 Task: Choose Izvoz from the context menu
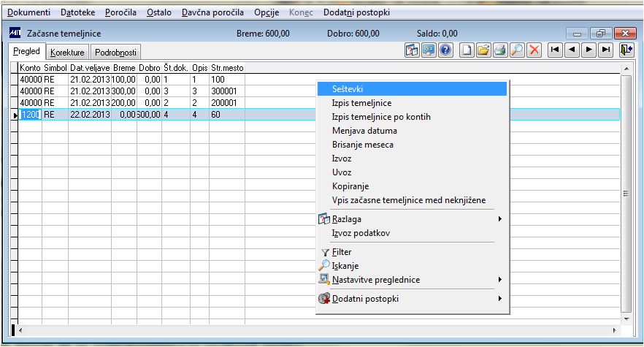coord(412,159)
